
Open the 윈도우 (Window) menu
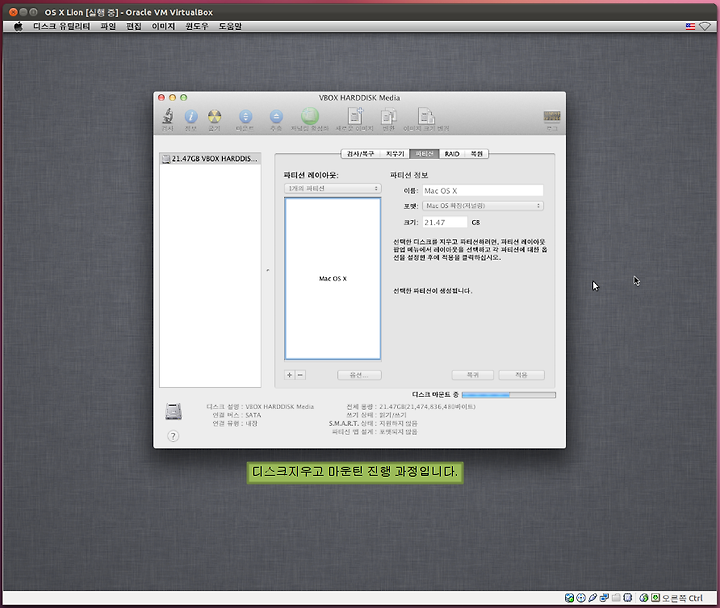[x=197, y=26]
